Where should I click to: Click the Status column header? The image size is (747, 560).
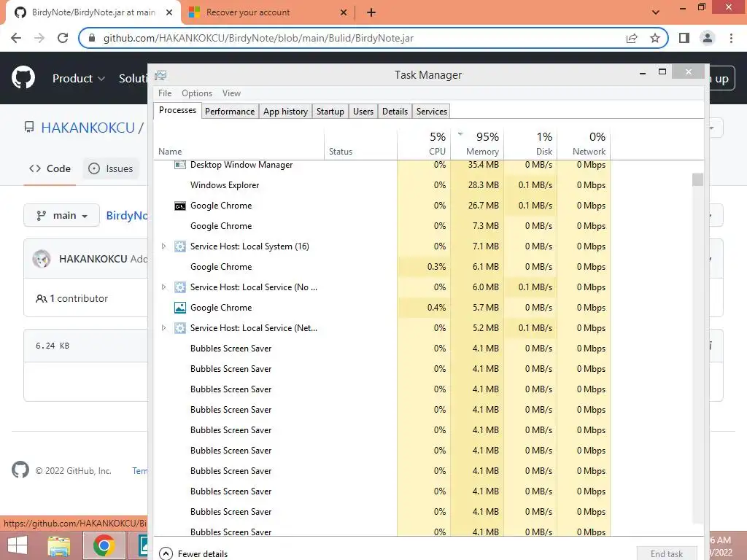pos(360,144)
